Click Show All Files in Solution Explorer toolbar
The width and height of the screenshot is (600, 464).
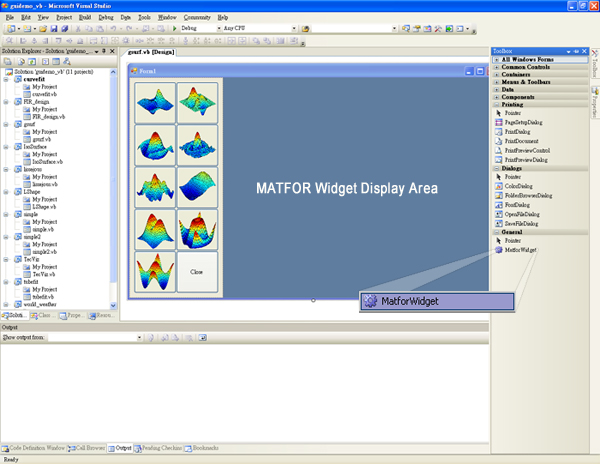(x=21, y=62)
